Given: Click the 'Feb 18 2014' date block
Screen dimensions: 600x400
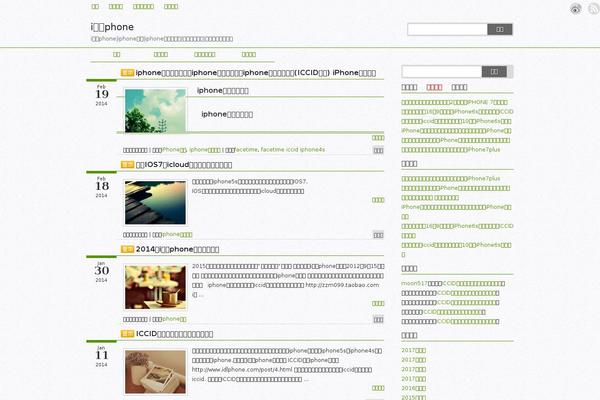Looking at the screenshot, I should (102, 186).
